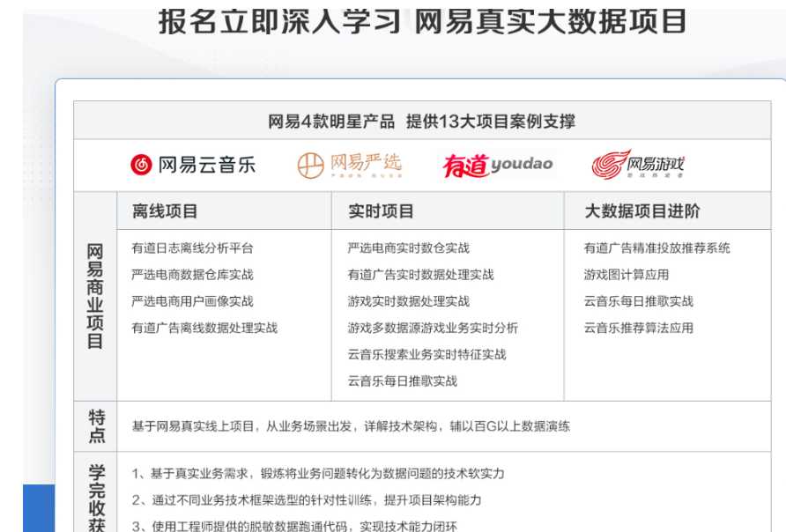786x532 pixels.
Task: Click 云音乐推荐算法应用
Action: click(x=639, y=328)
